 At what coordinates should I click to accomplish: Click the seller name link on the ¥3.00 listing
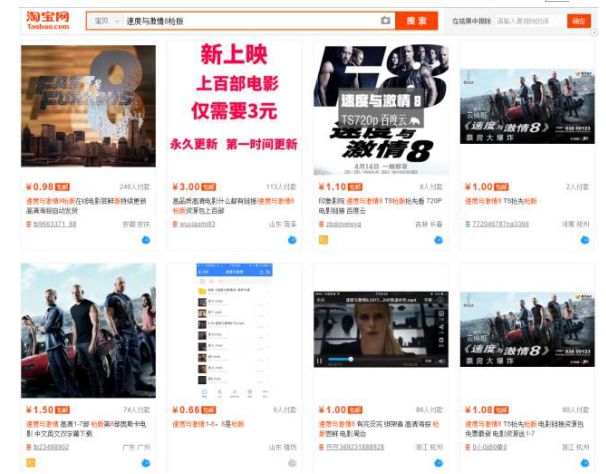197,224
